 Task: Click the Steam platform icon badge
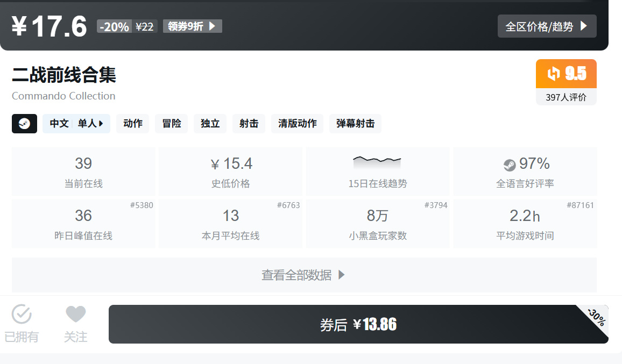tap(24, 124)
